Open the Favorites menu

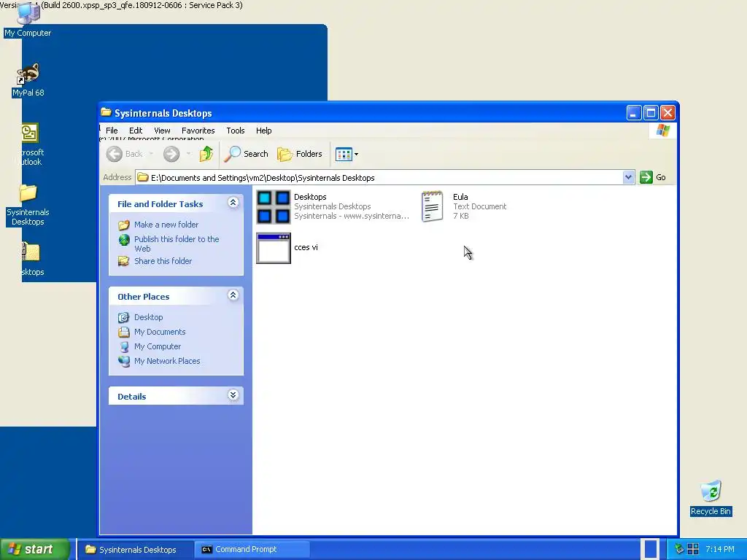[198, 131]
